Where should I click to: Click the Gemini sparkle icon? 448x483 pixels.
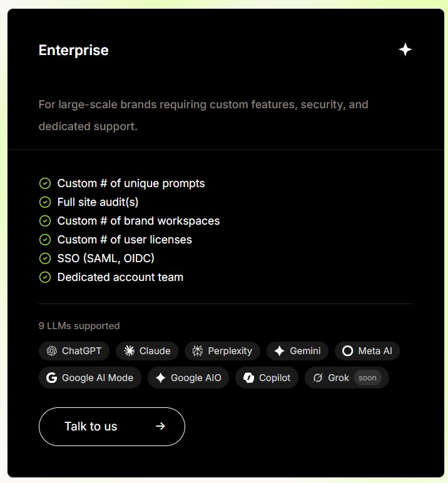point(279,351)
